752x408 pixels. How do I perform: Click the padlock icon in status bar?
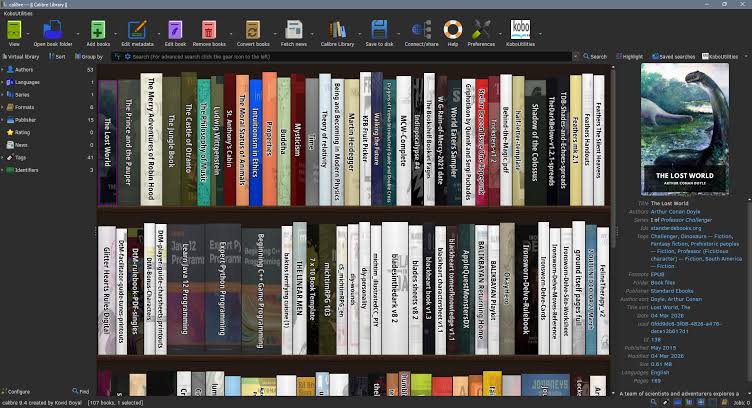click(724, 403)
